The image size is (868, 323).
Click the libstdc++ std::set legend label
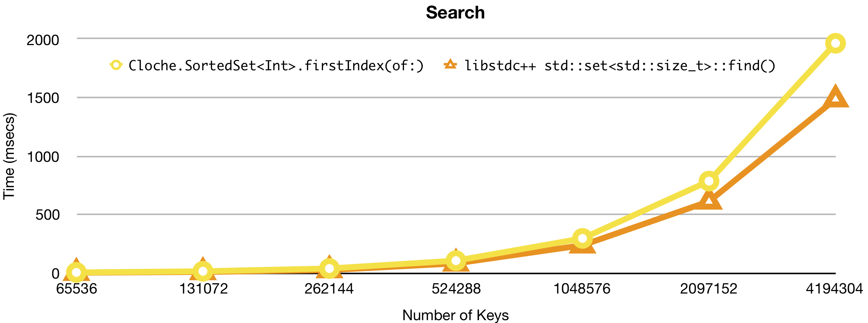[620, 66]
